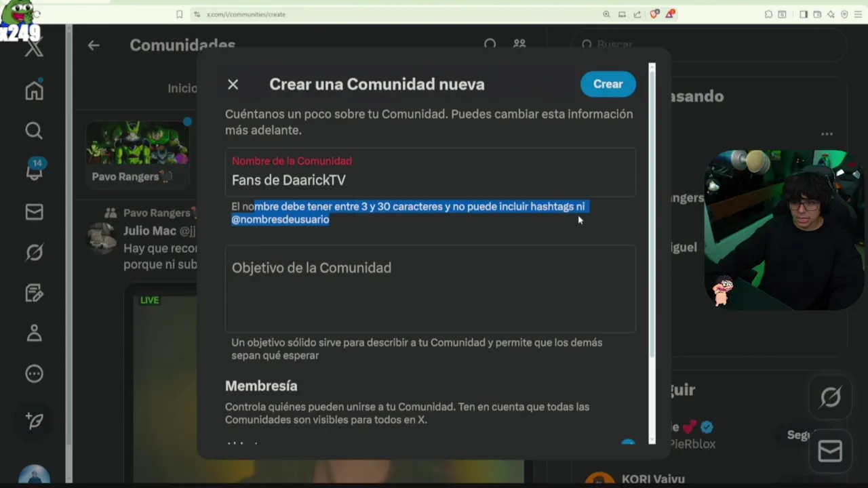Open the Brave Shields lion icon
868x488 pixels.
[654, 14]
